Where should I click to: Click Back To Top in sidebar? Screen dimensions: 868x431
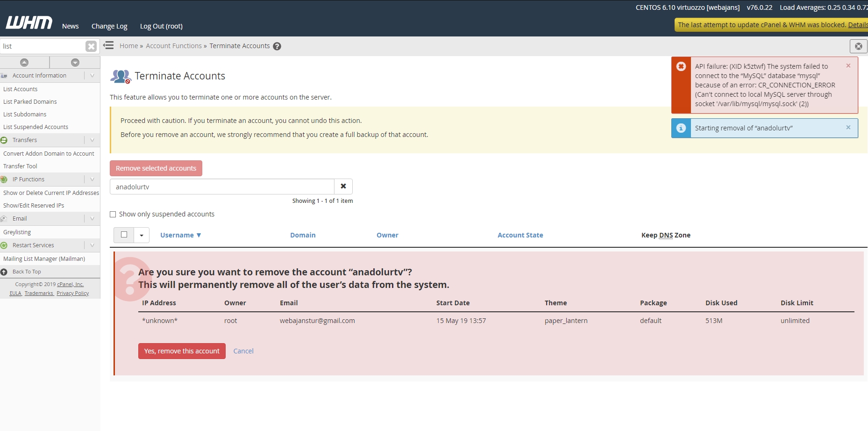[x=27, y=272]
